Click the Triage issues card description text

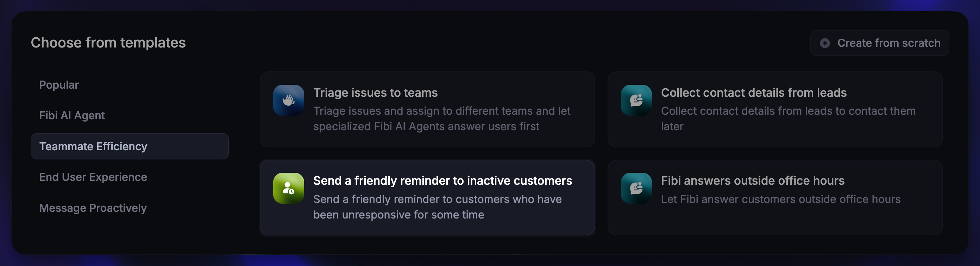442,119
